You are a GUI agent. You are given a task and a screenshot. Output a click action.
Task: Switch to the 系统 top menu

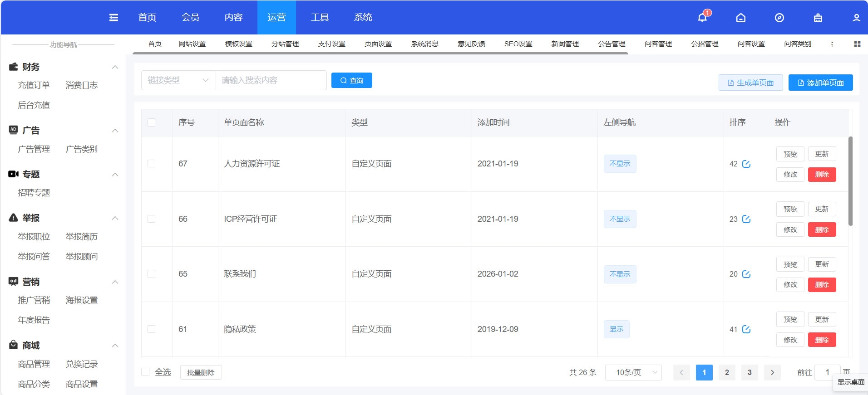click(363, 17)
